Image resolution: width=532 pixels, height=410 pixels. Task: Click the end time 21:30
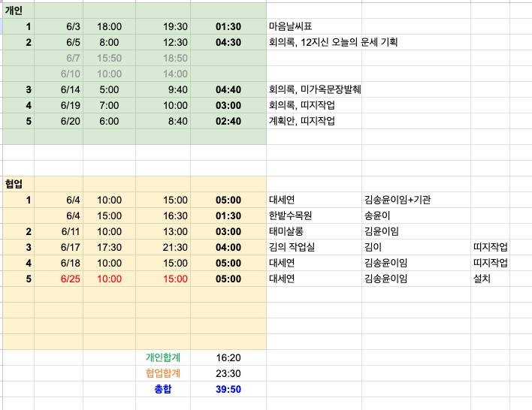[163, 247]
